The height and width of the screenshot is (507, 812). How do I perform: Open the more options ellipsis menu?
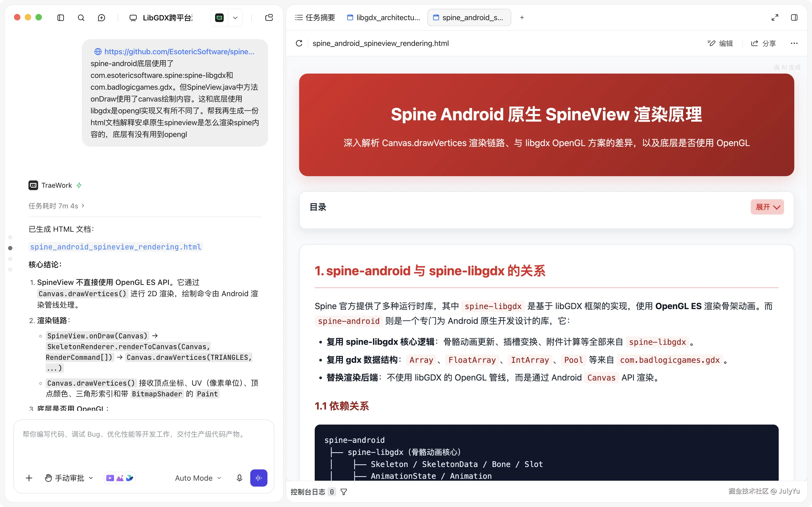point(794,43)
